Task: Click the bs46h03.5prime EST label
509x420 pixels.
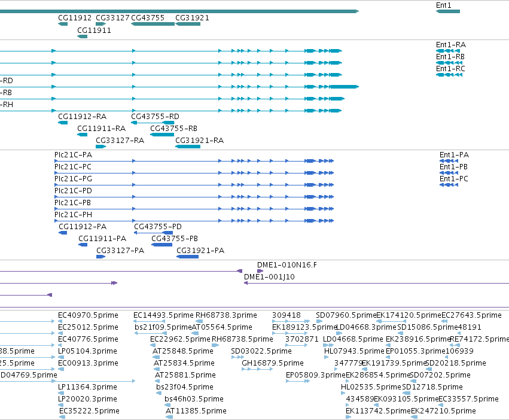Action: click(x=194, y=399)
